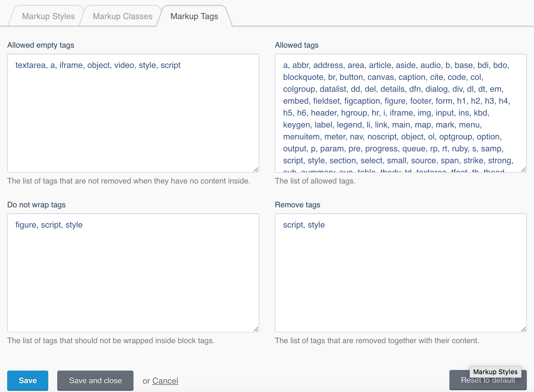
Task: Click the help text 'The list of allowed tags.'
Action: [x=315, y=181]
